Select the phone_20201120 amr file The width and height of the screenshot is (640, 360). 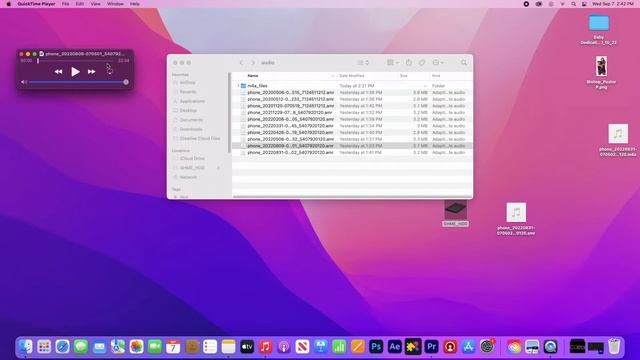coord(352,106)
